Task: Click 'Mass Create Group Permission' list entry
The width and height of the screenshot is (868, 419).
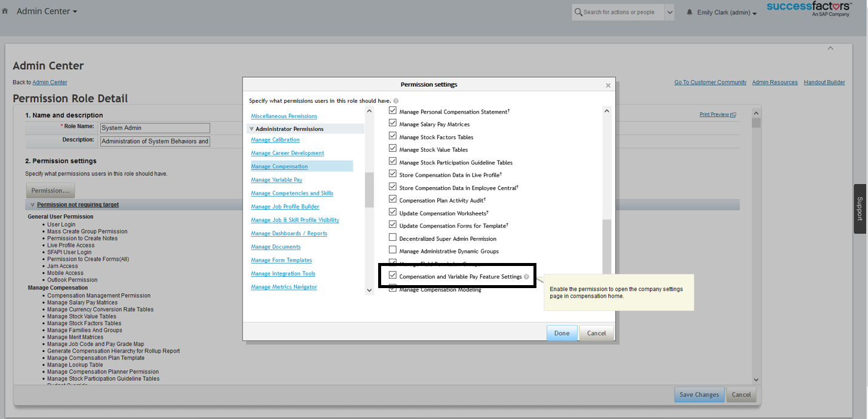Action: 87,231
